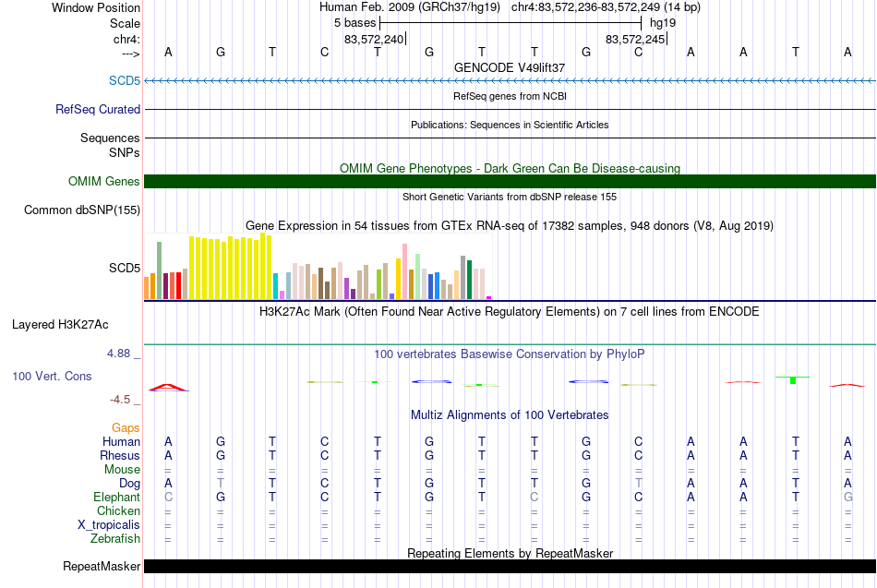Click the 83,572,240 ruler position marker

click(x=374, y=39)
